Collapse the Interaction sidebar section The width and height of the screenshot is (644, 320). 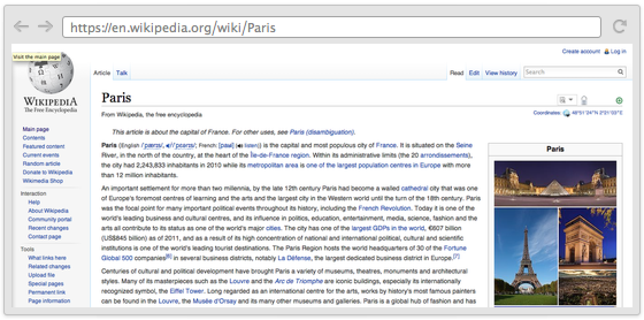[x=33, y=194]
